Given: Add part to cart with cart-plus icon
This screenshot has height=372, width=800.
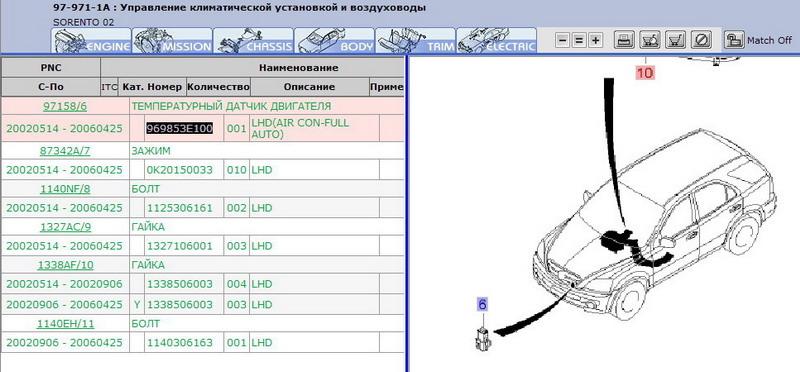Looking at the screenshot, I should pos(649,40).
